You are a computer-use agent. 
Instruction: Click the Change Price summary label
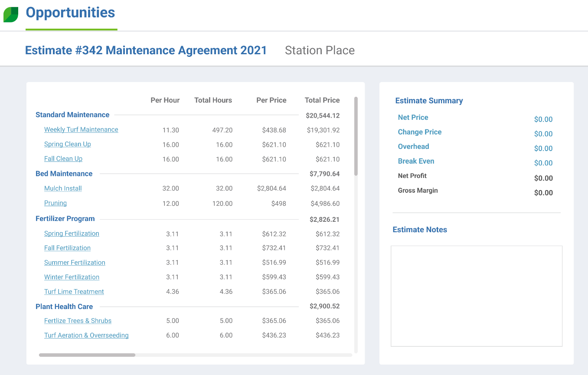420,132
